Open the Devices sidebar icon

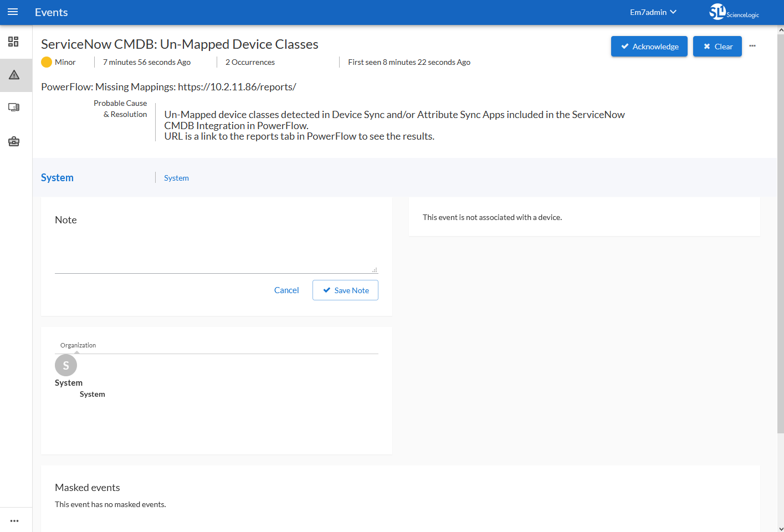tap(14, 108)
